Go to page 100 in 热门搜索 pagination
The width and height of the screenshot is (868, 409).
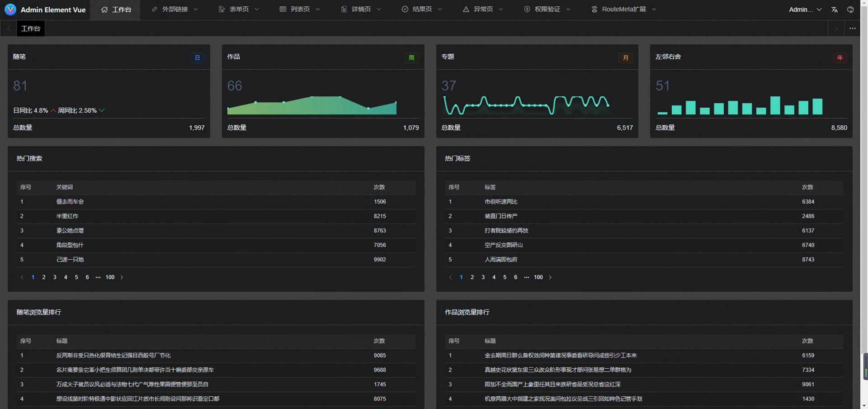pyautogui.click(x=110, y=277)
